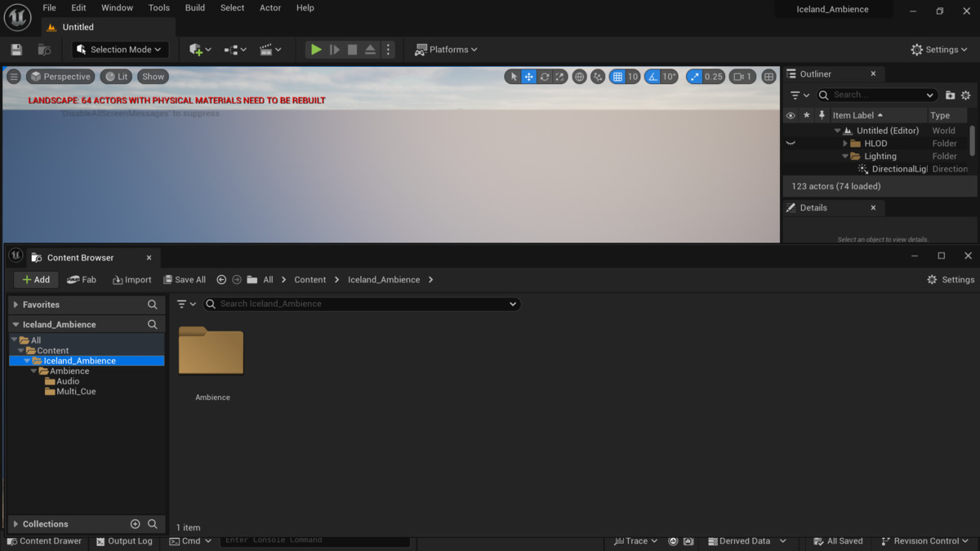Open the Output Log from the status bar

click(124, 541)
